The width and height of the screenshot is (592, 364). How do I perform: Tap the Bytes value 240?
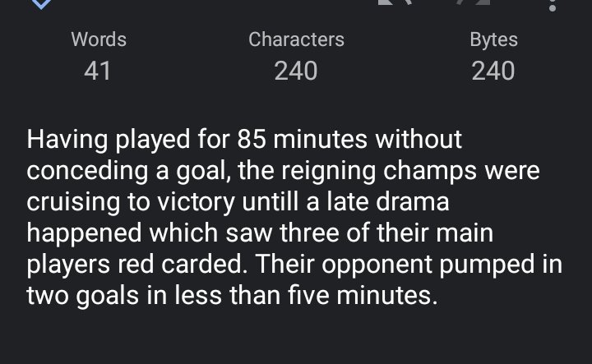(x=493, y=71)
